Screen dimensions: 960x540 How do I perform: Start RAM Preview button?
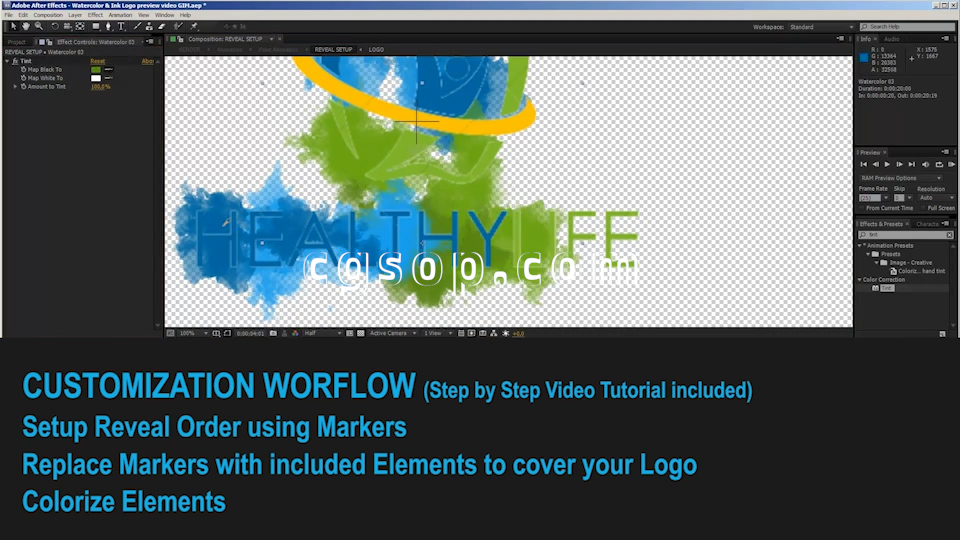coord(951,164)
